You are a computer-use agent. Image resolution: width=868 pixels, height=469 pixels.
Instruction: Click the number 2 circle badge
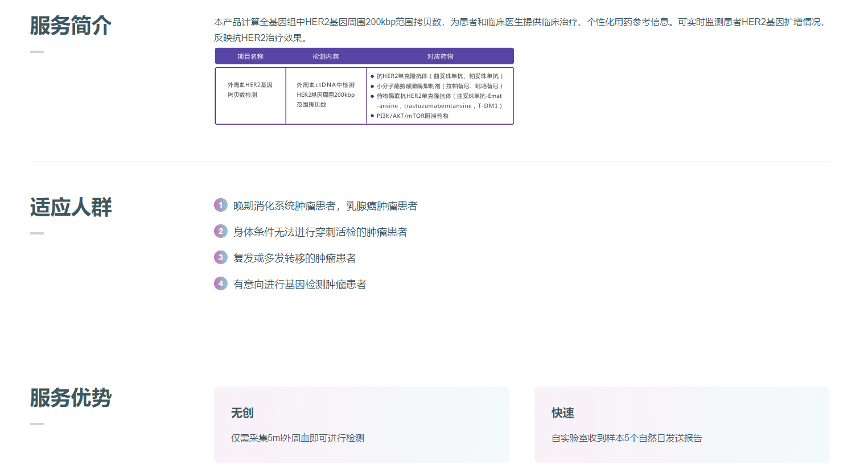pos(221,231)
